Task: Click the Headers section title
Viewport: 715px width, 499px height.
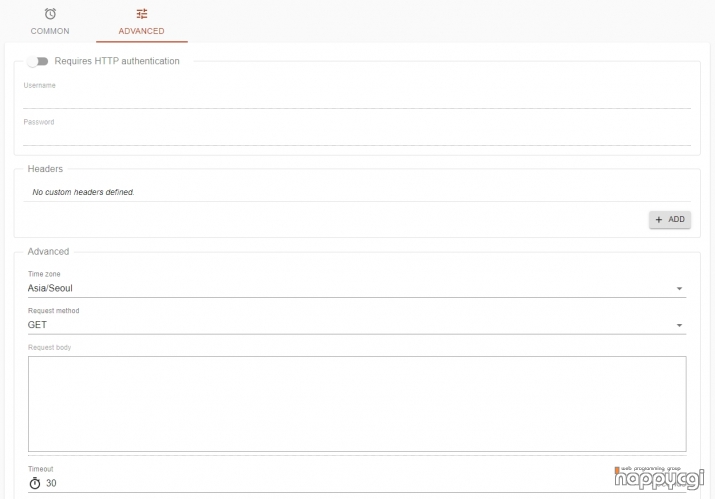Action: pyautogui.click(x=45, y=169)
